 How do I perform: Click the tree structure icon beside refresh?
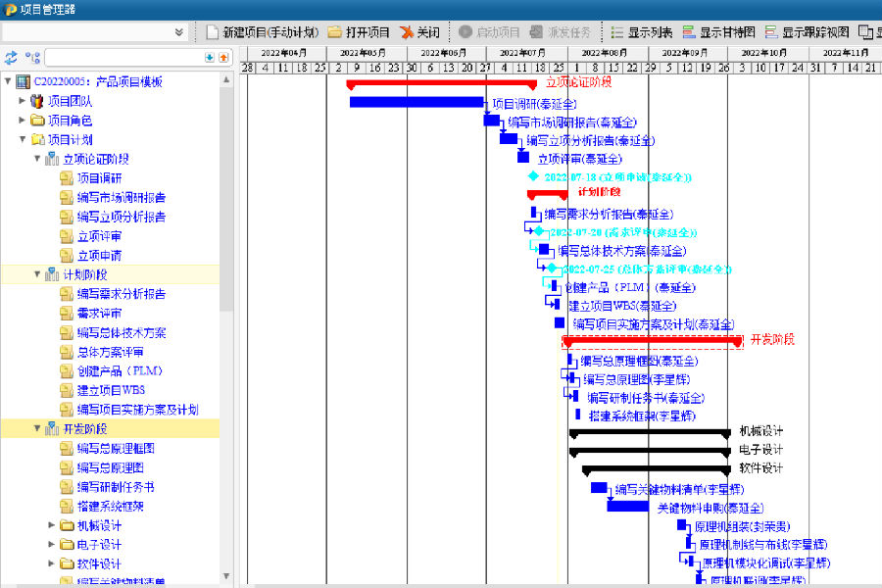pyautogui.click(x=32, y=58)
